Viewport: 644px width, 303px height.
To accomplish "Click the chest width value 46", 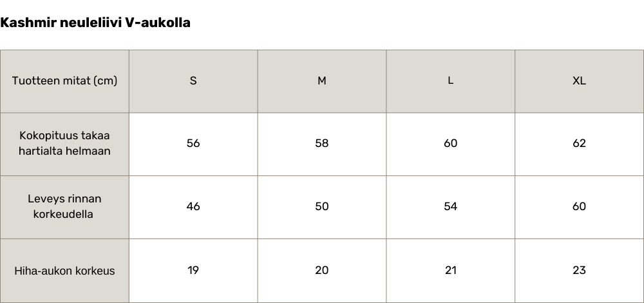I will click(x=193, y=206).
